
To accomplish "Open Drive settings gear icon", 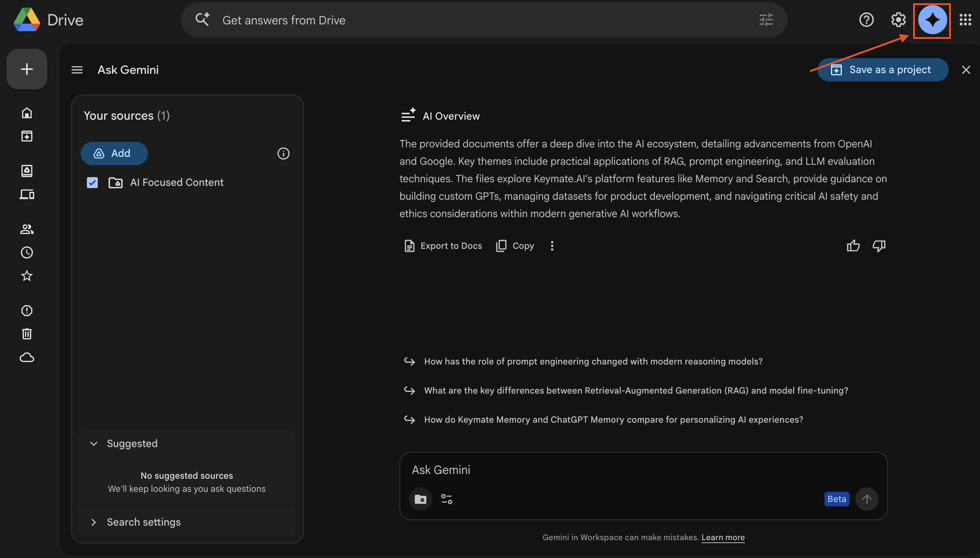I will click(898, 20).
